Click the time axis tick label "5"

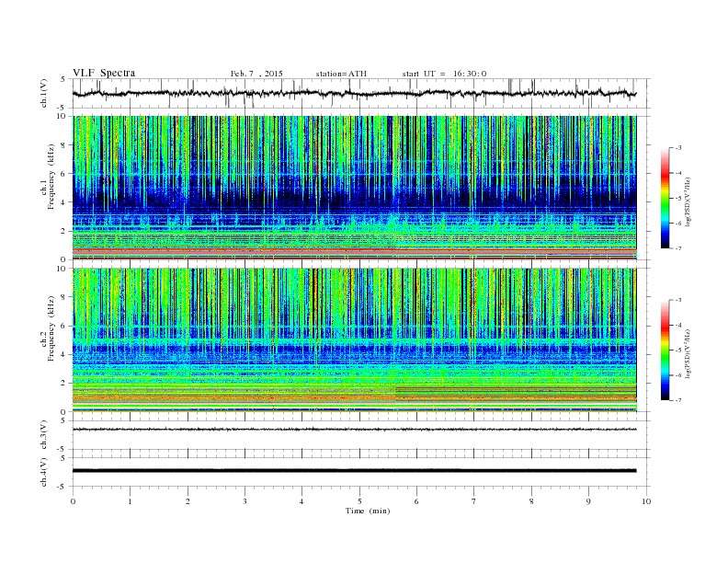pyautogui.click(x=359, y=501)
